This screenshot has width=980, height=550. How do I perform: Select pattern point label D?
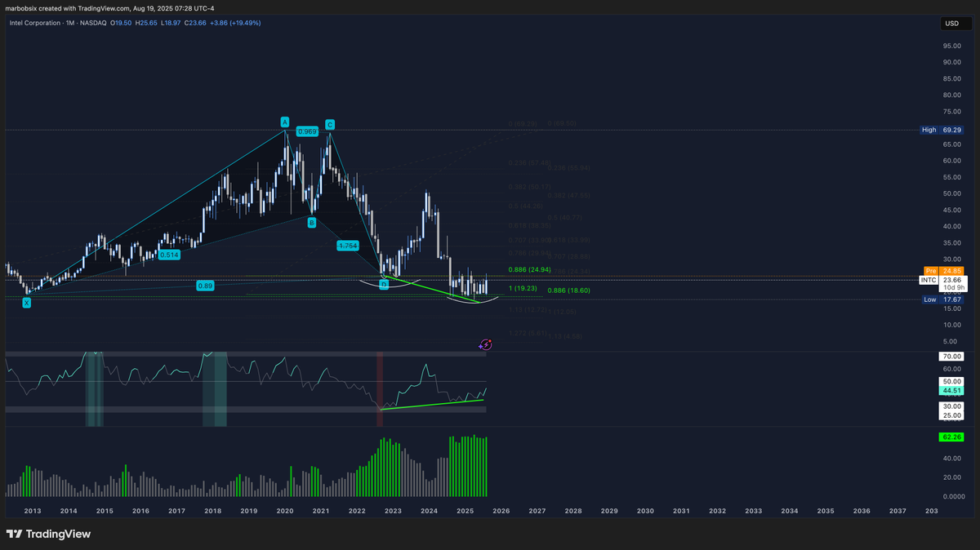pos(384,283)
